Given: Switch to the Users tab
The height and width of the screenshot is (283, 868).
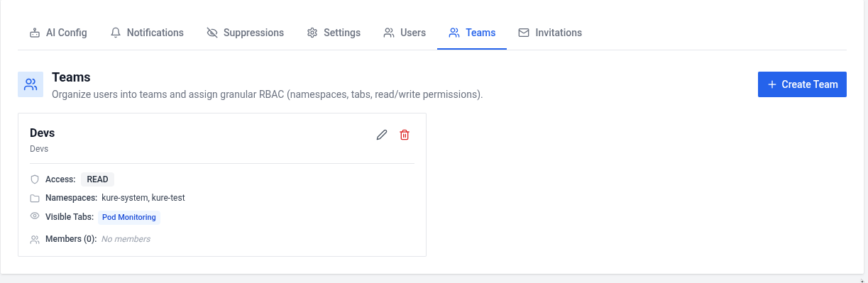Looking at the screenshot, I should tap(405, 33).
